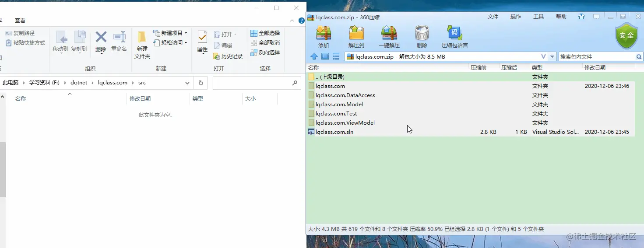Click the 重命名 icon in the Explorer ribbon

click(x=120, y=37)
